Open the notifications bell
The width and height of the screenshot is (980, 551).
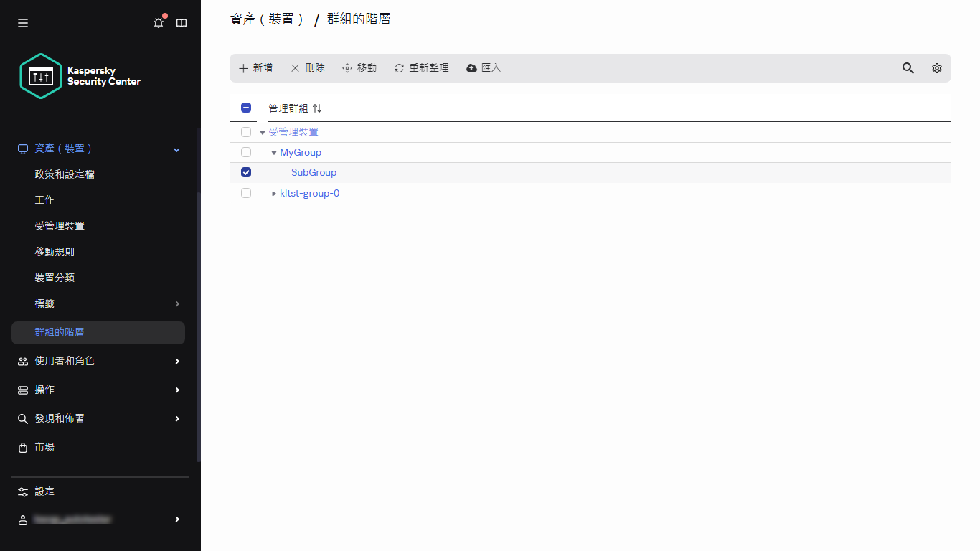pyautogui.click(x=158, y=22)
